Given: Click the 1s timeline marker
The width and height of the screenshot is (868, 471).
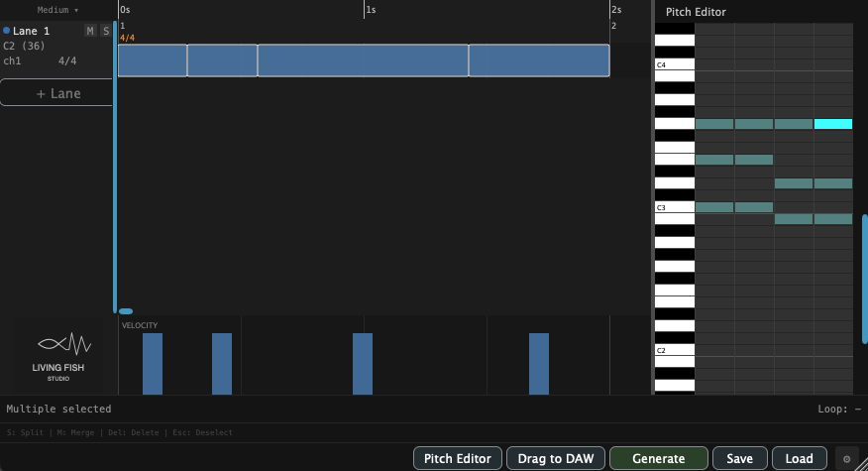Looking at the screenshot, I should pyautogui.click(x=371, y=10).
